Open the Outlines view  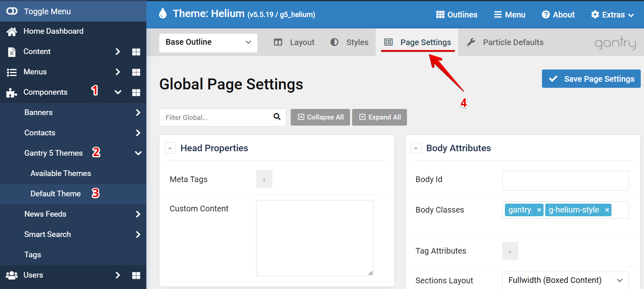click(457, 15)
